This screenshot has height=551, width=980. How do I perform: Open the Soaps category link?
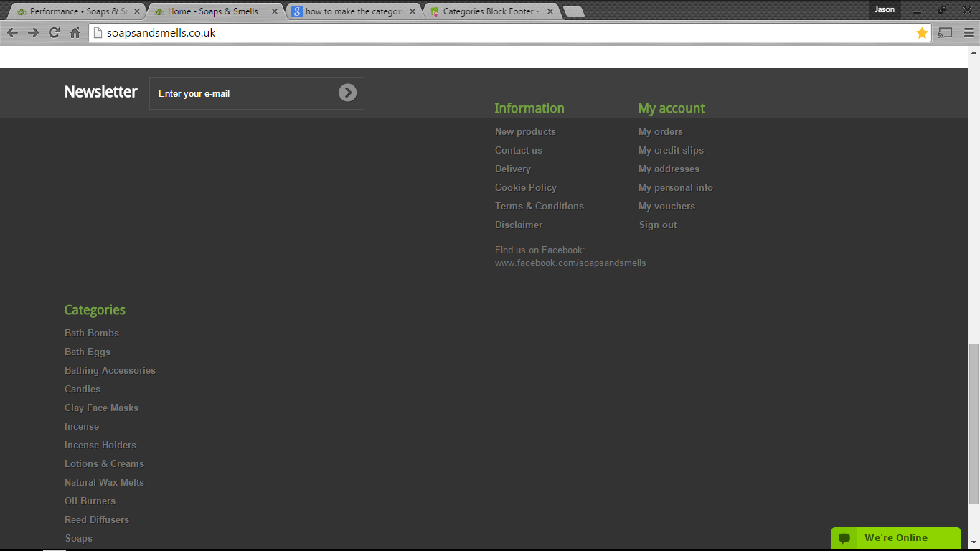(79, 538)
